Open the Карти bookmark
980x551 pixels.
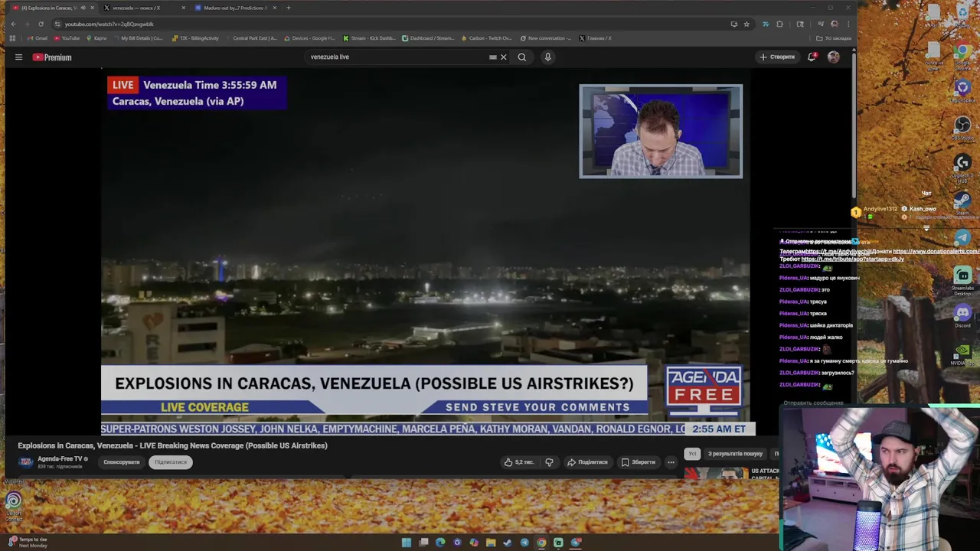click(96, 38)
